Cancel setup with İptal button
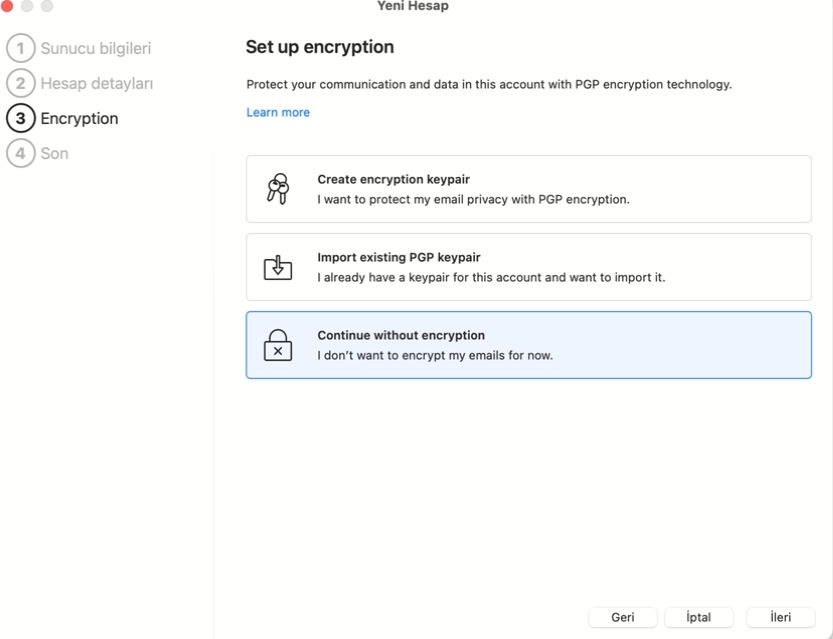The height and width of the screenshot is (639, 833). pyautogui.click(x=699, y=617)
